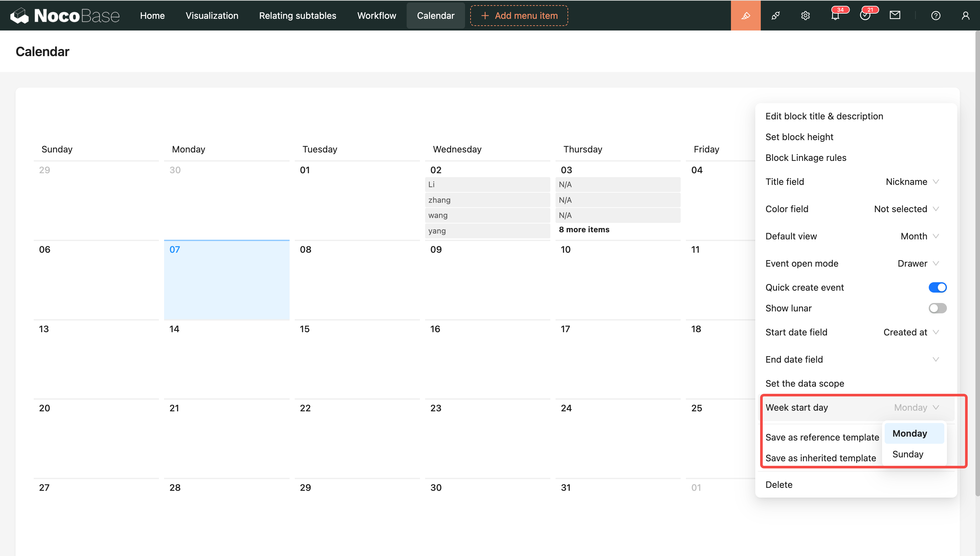This screenshot has height=556, width=980.
Task: Click the NocoBase logo
Action: coord(64,15)
